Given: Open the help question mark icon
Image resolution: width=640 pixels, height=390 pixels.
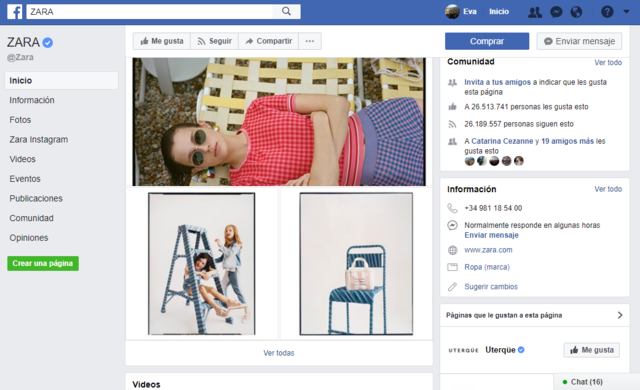Looking at the screenshot, I should (607, 12).
